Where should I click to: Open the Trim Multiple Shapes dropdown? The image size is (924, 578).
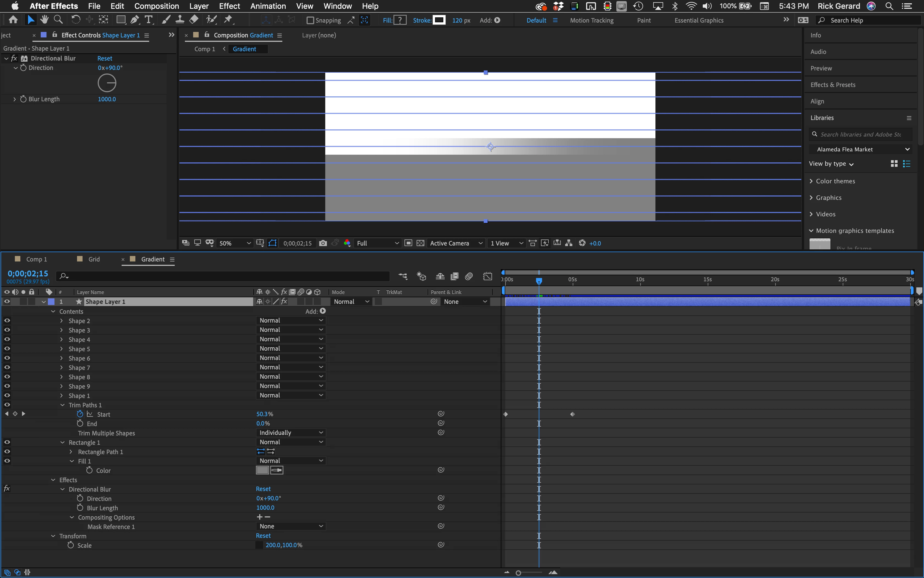point(290,433)
